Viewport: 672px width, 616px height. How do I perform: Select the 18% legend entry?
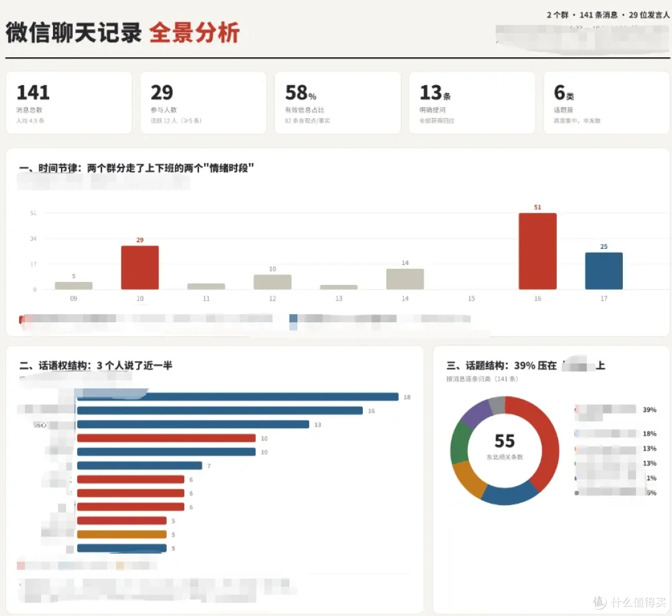(616, 434)
